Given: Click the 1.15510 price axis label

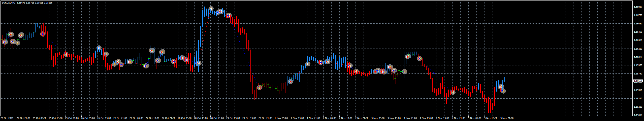Looking at the screenshot, I should pos(637,90).
